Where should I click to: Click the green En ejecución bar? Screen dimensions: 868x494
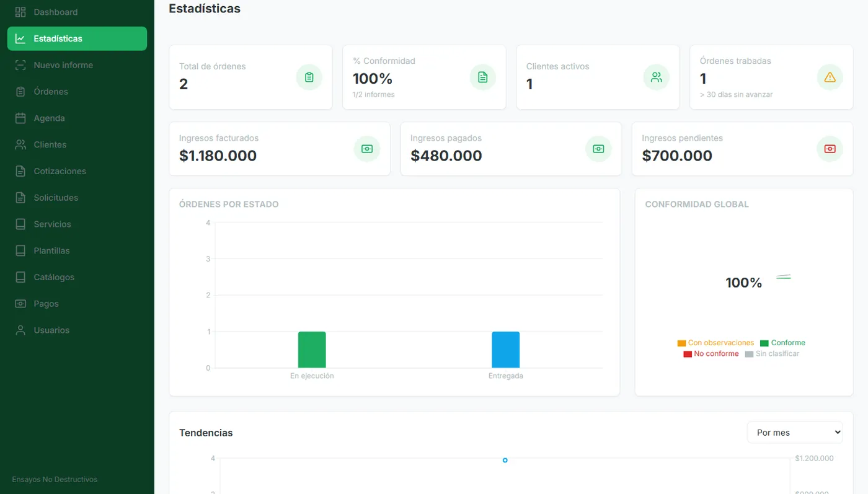(x=312, y=350)
